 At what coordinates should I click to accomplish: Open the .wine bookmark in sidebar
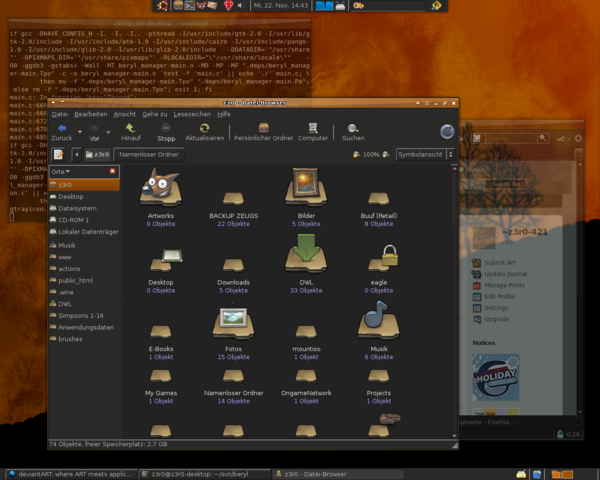(84, 292)
